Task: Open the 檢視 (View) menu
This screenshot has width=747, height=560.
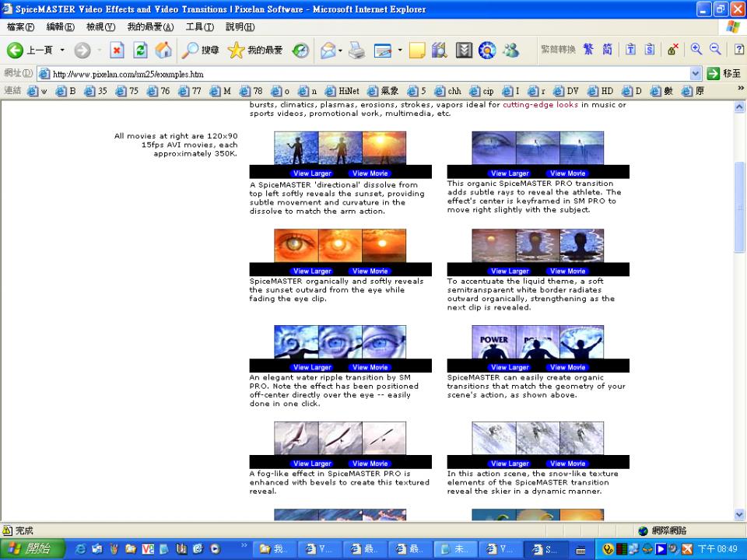Action: click(100, 27)
